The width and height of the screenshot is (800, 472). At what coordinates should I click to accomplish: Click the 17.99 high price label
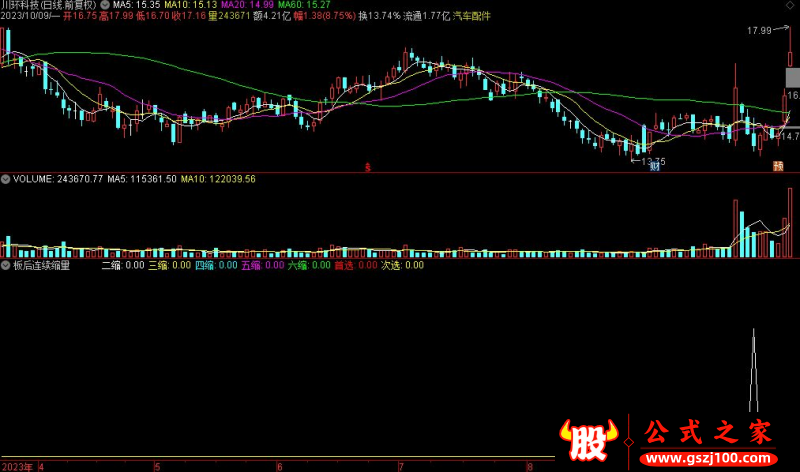[x=760, y=32]
